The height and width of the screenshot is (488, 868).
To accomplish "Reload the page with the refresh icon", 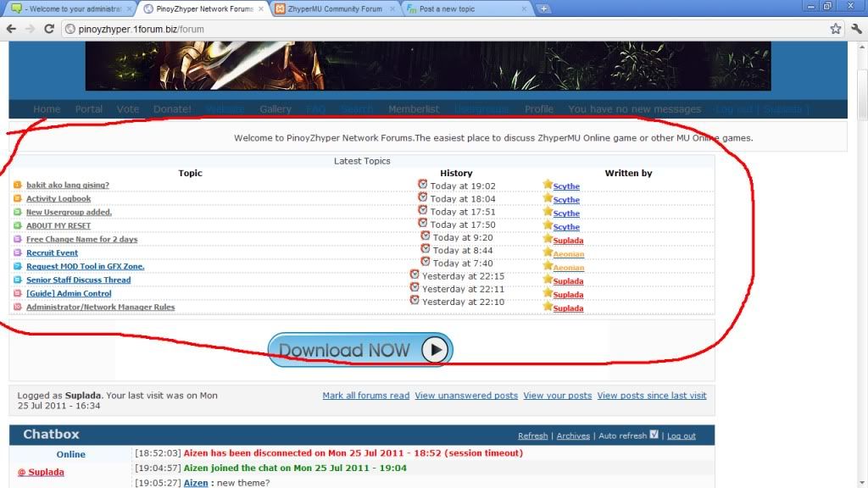I will tap(48, 29).
